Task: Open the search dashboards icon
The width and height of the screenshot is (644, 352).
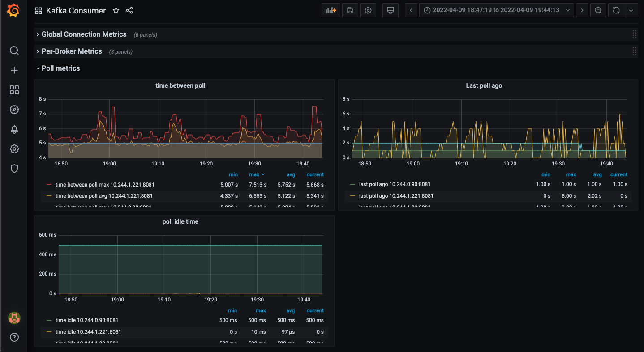Action: (14, 51)
